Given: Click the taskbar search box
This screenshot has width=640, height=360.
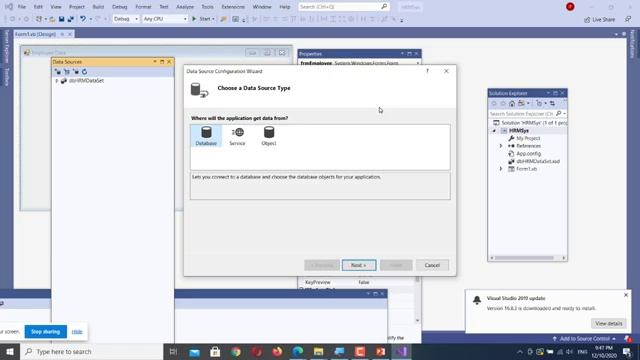Looking at the screenshot, I should click(91, 351).
